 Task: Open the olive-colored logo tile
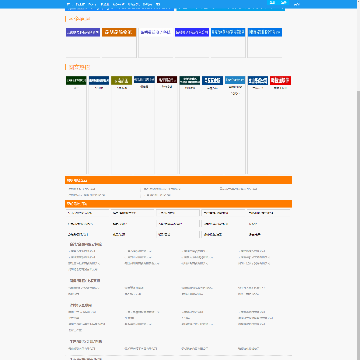click(121, 80)
